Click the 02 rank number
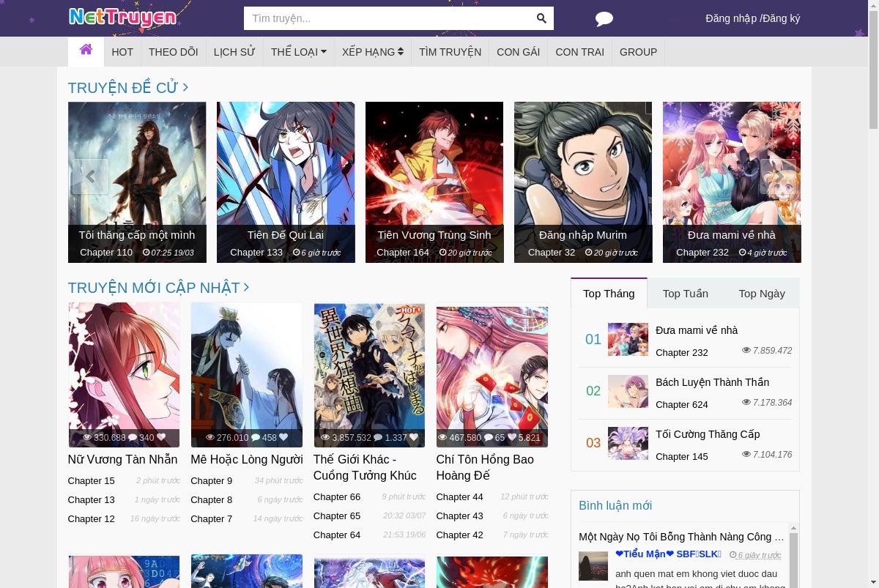 (593, 391)
